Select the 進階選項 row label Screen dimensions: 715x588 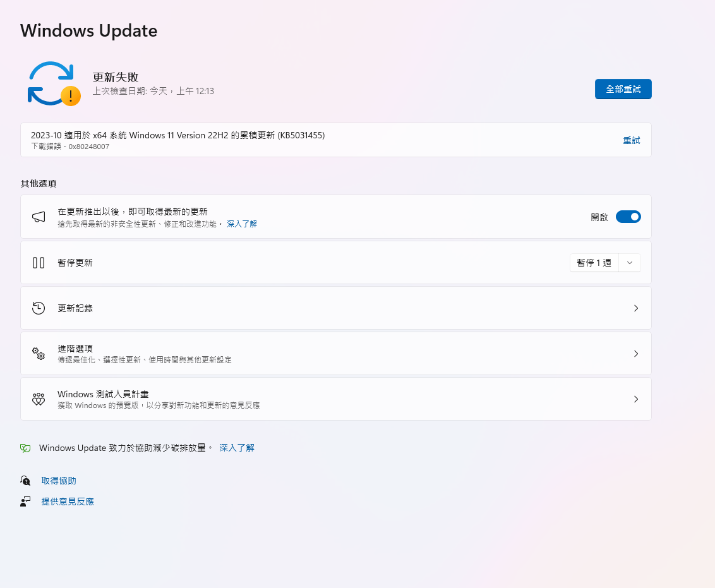pos(75,348)
